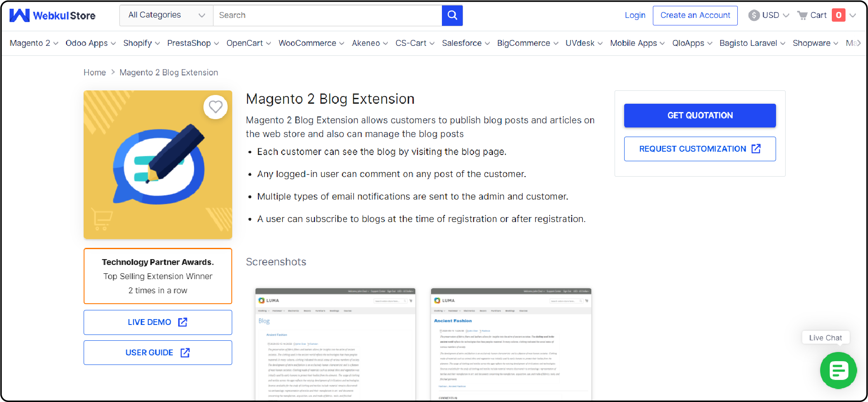Click the product blog extension image

[x=158, y=165]
